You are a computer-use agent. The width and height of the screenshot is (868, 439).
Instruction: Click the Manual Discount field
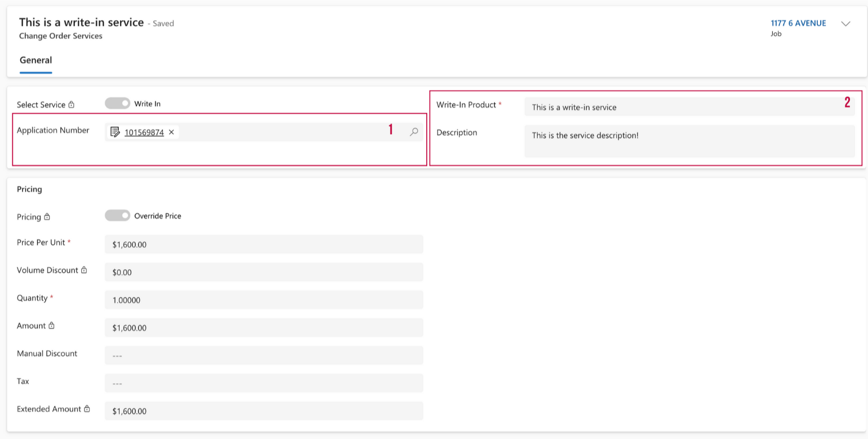[263, 356]
